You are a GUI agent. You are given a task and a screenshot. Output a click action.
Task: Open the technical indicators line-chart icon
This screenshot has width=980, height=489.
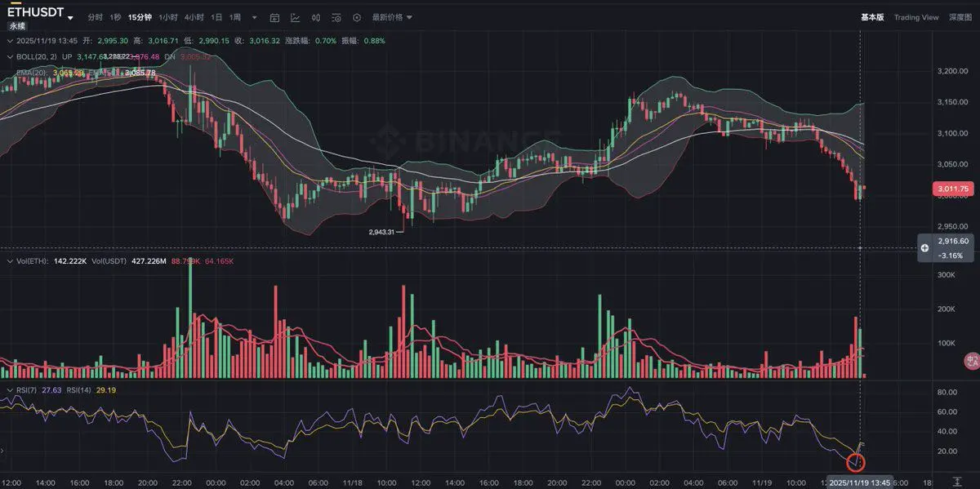295,17
